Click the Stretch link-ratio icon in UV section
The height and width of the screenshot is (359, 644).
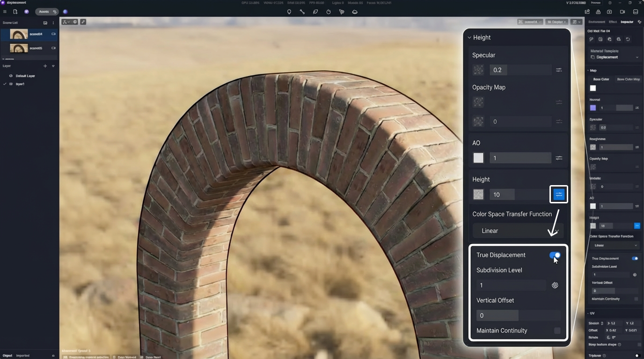[602, 323]
